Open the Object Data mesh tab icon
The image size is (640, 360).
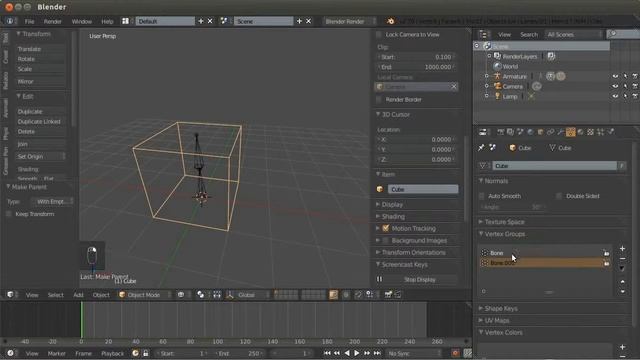(571, 132)
